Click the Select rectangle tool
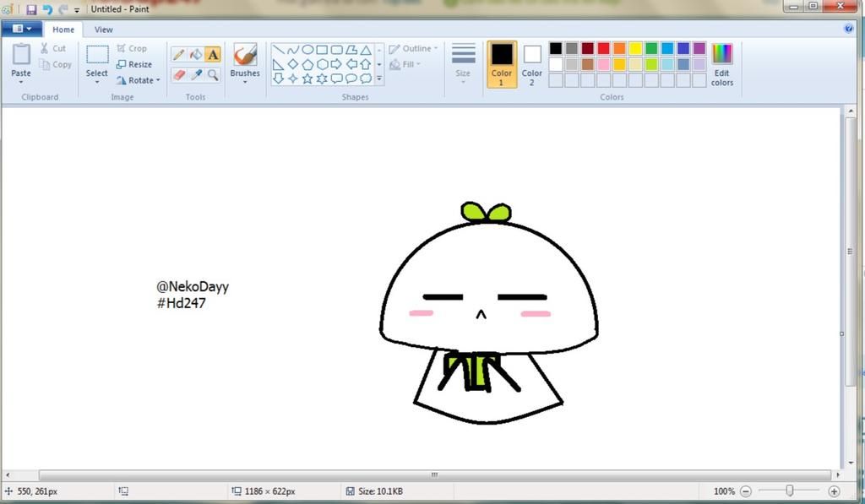 click(x=97, y=55)
